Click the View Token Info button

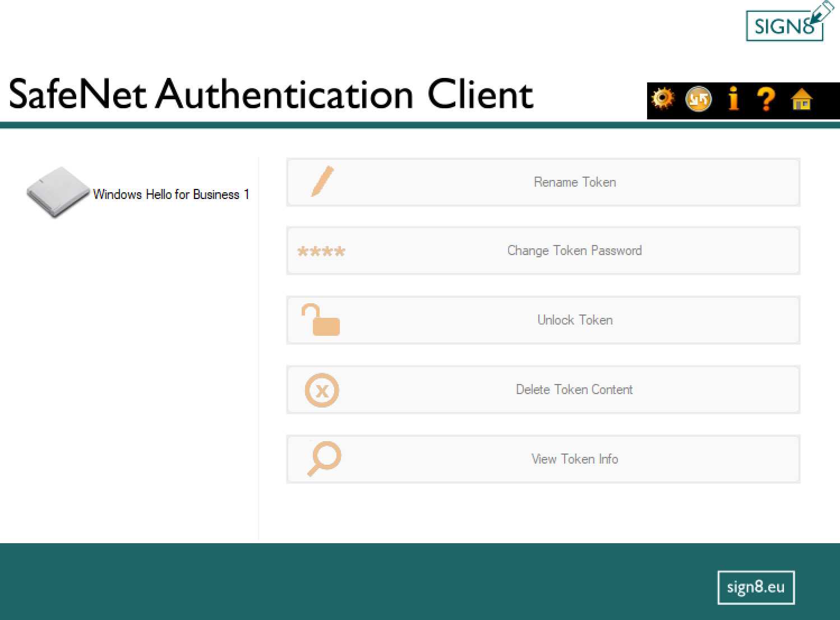[543, 459]
